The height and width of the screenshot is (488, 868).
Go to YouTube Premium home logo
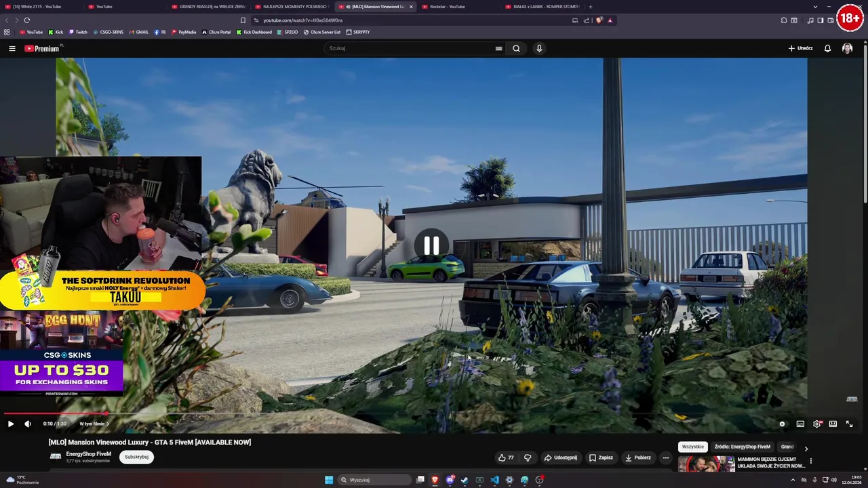point(42,48)
